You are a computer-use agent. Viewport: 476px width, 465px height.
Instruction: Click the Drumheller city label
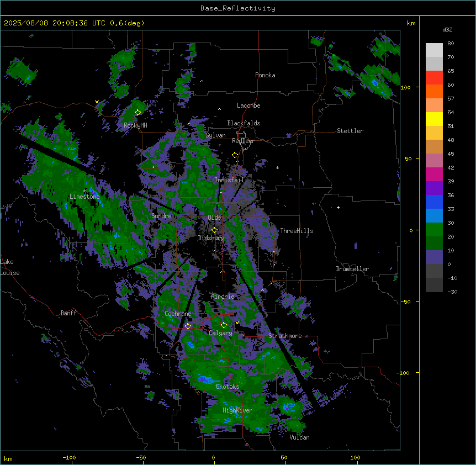[x=352, y=269]
